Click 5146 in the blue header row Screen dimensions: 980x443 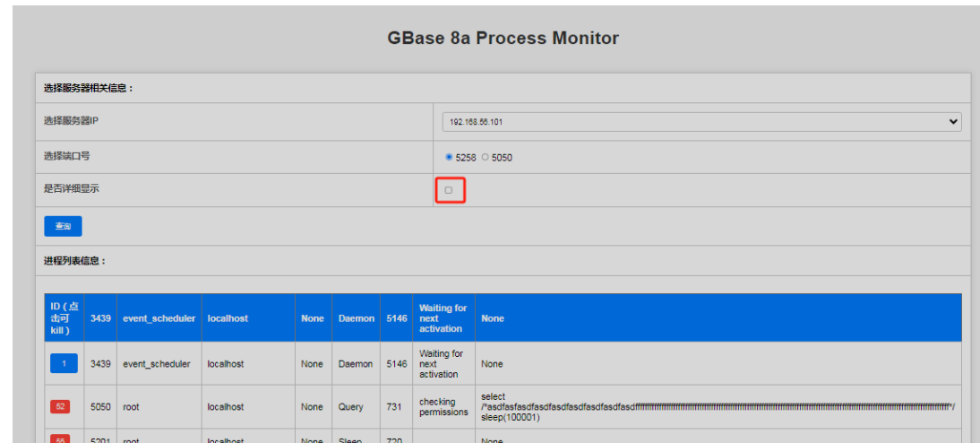(x=396, y=318)
